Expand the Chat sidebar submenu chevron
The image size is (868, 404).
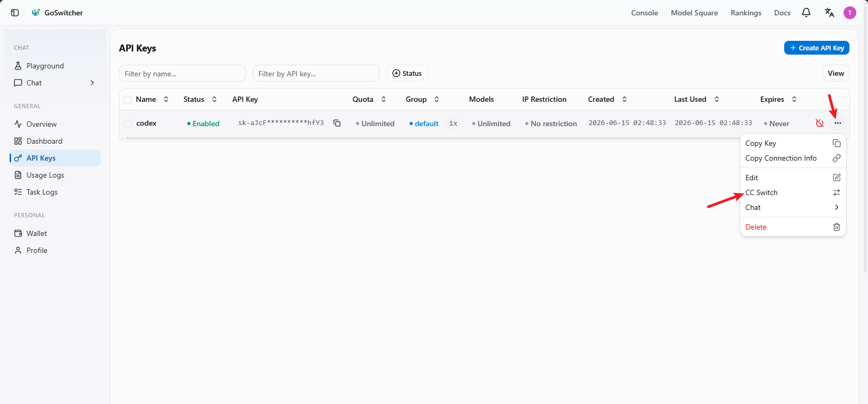(92, 83)
